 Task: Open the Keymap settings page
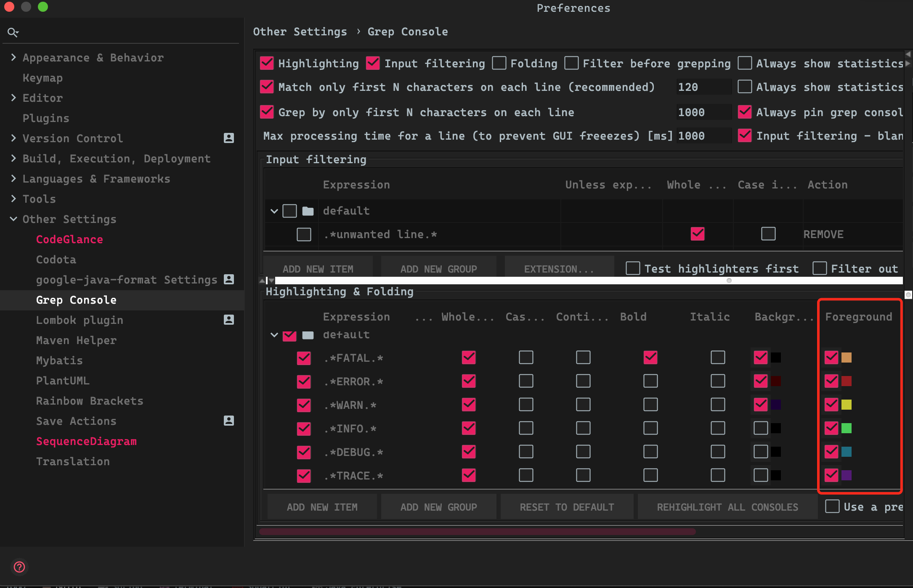(42, 78)
